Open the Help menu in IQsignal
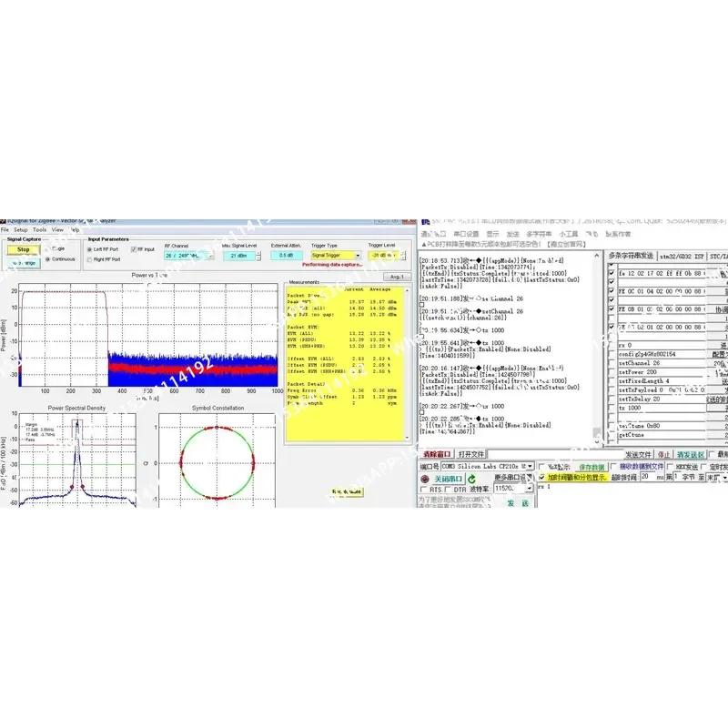 pos(75,230)
